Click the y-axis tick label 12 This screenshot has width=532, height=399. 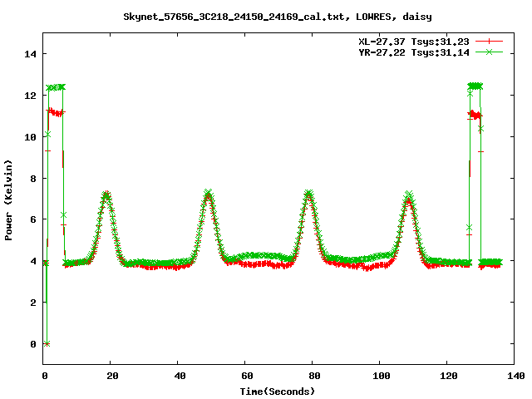(30, 96)
